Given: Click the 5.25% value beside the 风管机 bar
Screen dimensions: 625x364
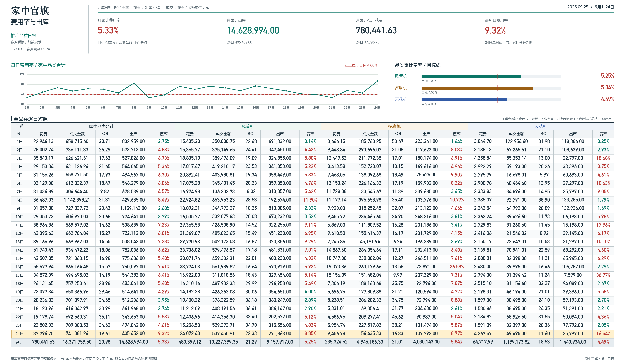Looking at the screenshot, I should (x=607, y=76).
